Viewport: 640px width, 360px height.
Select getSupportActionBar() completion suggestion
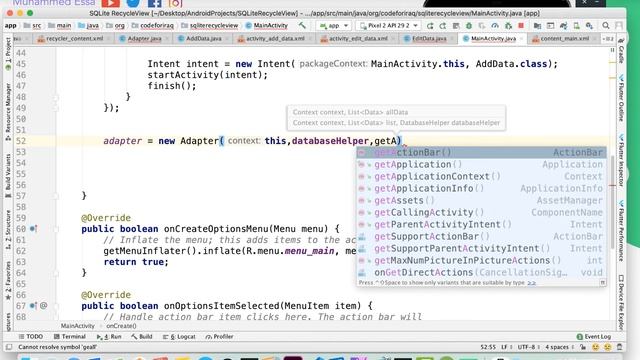pos(482,236)
